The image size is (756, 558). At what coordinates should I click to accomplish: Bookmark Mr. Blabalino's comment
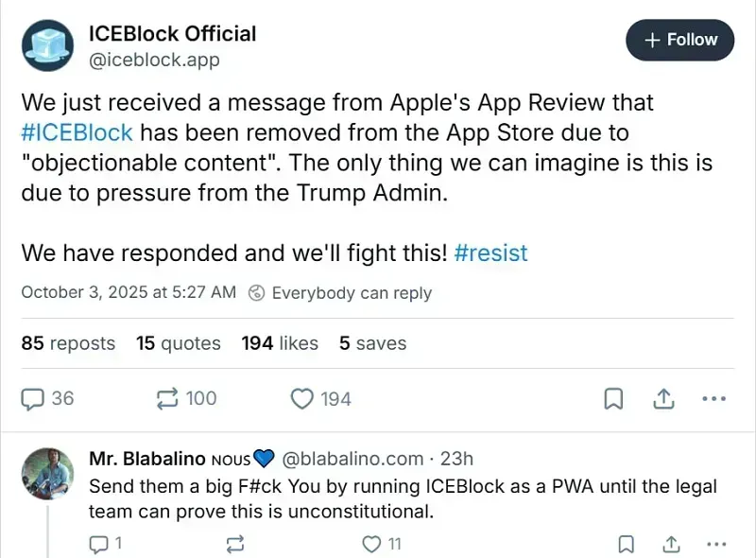(x=626, y=544)
